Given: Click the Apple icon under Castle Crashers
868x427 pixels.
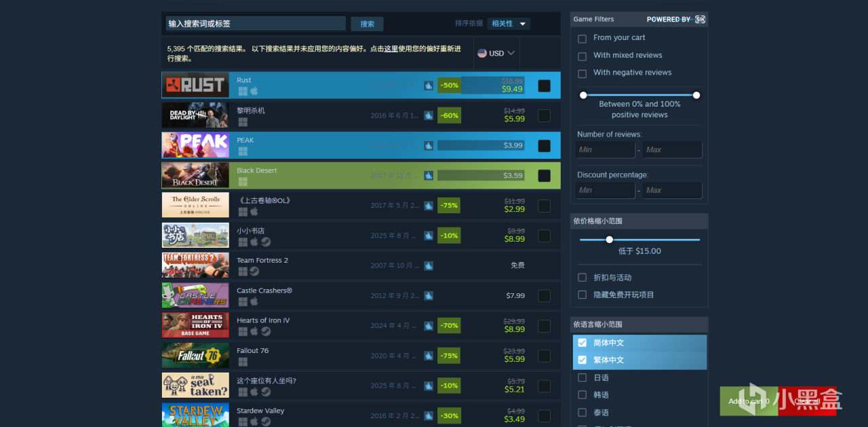Looking at the screenshot, I should click(x=254, y=301).
